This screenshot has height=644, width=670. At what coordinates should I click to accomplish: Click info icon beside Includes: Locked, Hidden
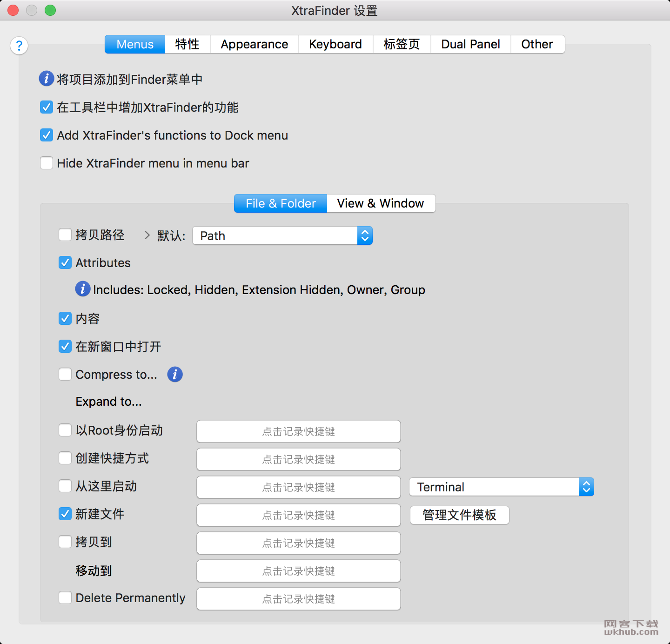[83, 289]
